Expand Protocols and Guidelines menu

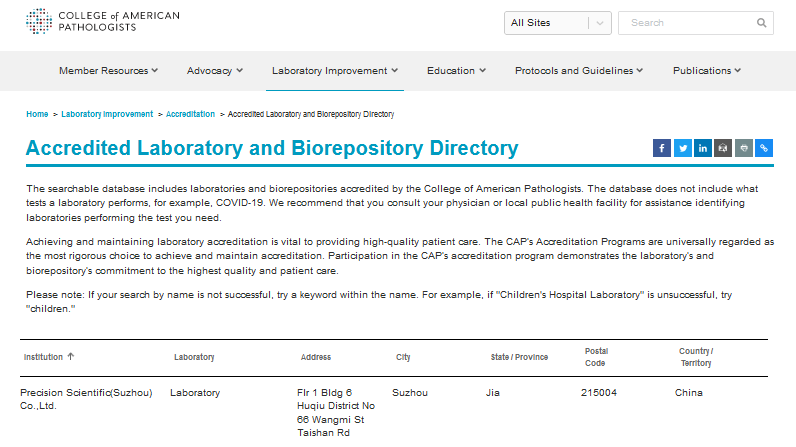coord(579,71)
